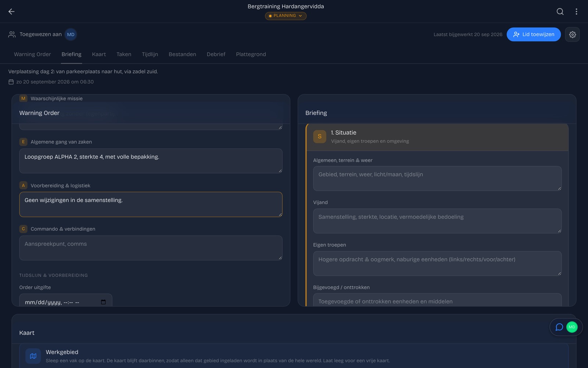Click the E badge beside Algemene gang van zaken

23,142
